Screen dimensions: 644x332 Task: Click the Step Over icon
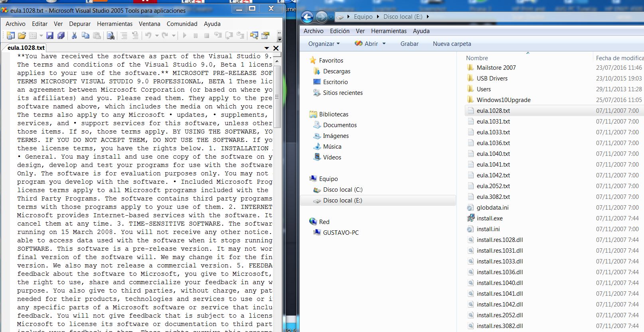click(x=229, y=35)
